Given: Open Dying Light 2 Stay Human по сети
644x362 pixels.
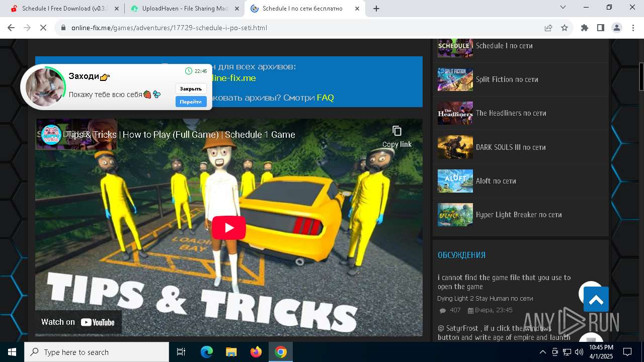Looking at the screenshot, I should (485, 299).
